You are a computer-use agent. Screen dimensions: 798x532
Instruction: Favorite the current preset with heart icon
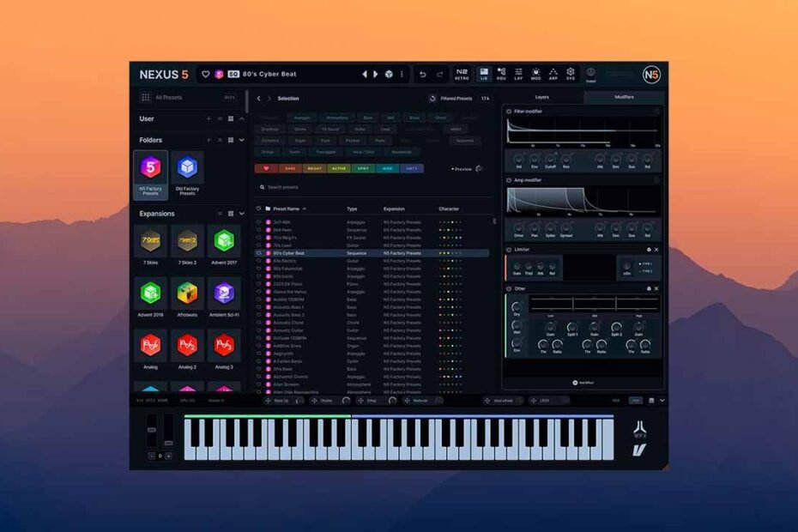pos(205,75)
